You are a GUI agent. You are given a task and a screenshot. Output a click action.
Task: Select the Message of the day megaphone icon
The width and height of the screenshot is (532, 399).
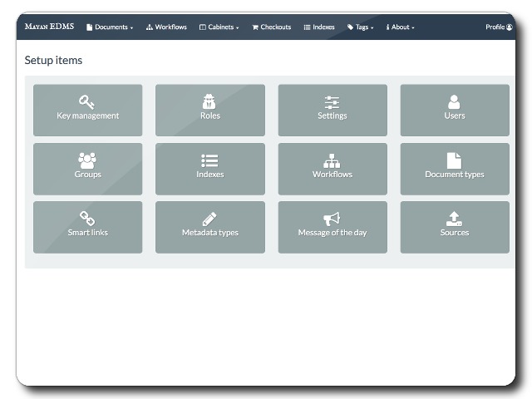(x=332, y=219)
